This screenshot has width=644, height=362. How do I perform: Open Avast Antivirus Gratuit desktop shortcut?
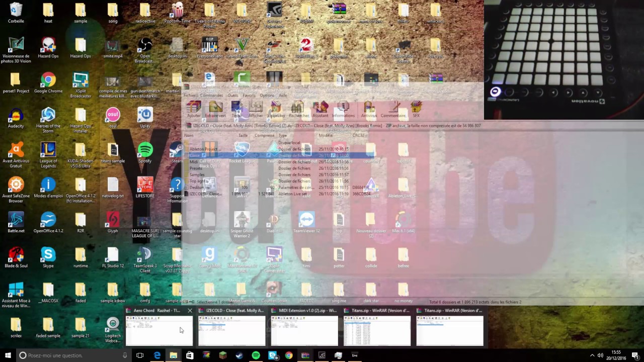(16, 155)
